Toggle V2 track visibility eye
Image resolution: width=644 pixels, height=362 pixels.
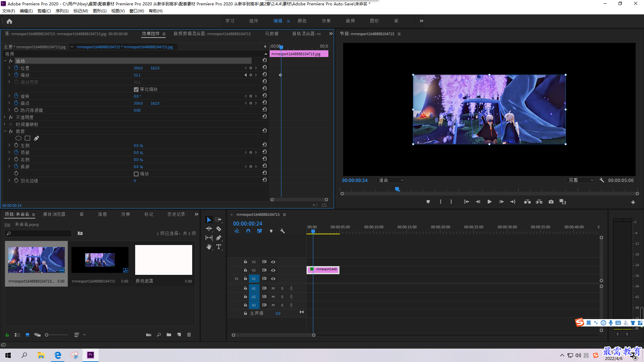tap(273, 270)
